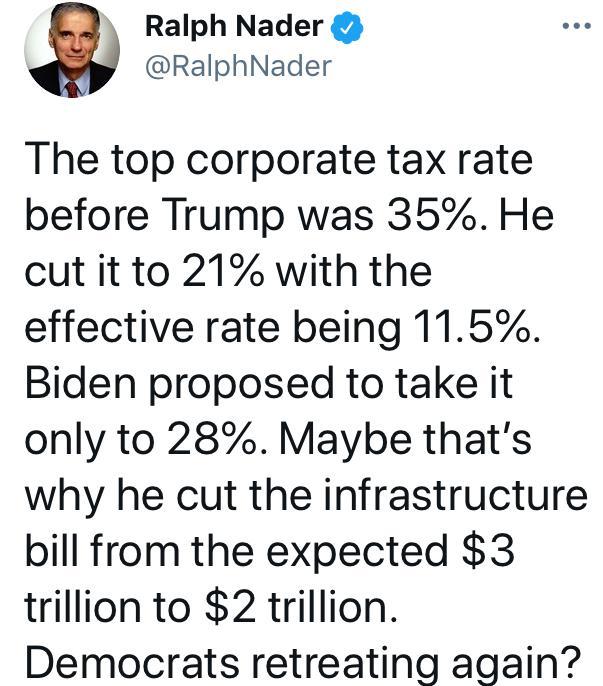Image resolution: width=603 pixels, height=686 pixels.
Task: Open the @RalphNader handle link
Action: pos(238,67)
